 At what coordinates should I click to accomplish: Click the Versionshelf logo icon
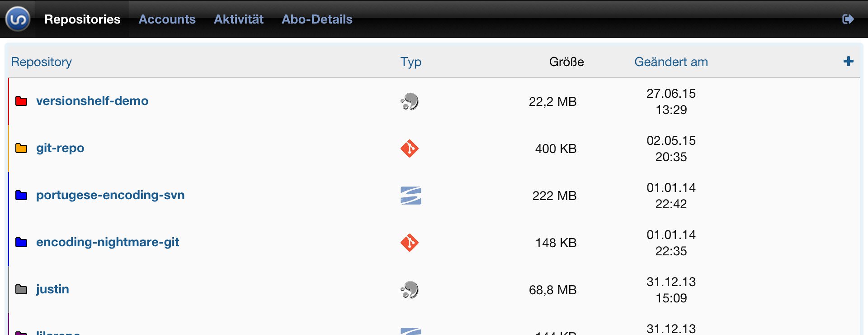click(18, 19)
